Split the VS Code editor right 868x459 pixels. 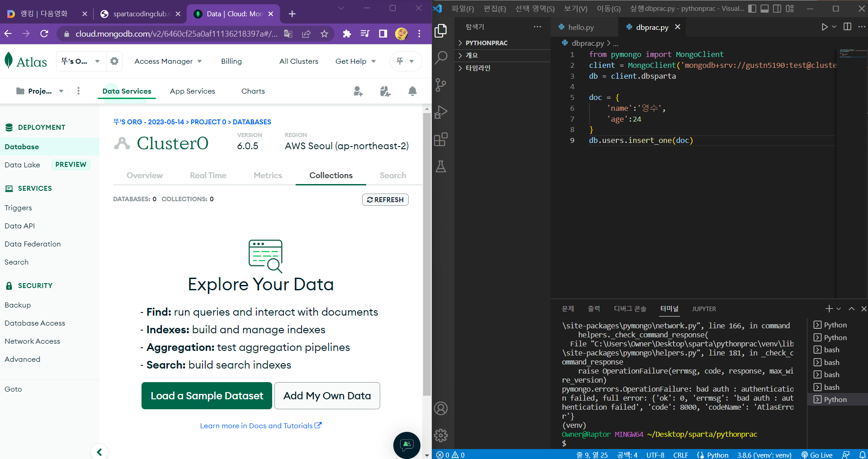click(847, 27)
